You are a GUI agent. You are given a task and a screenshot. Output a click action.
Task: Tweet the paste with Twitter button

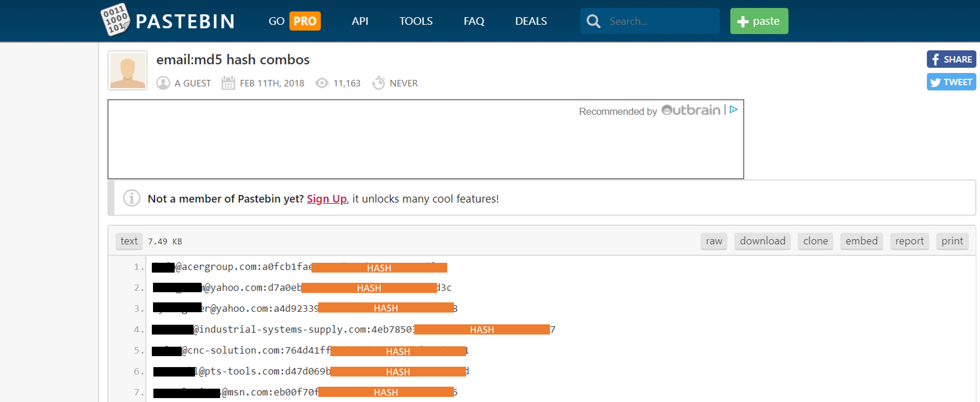pos(951,82)
